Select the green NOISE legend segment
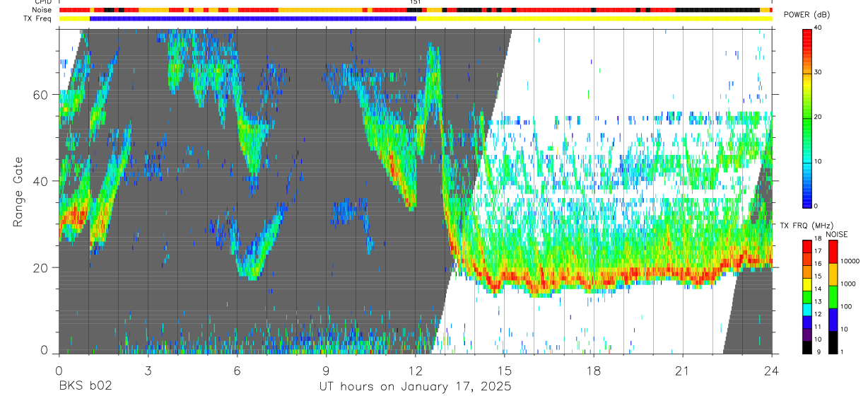868x401 pixels. pyautogui.click(x=833, y=297)
